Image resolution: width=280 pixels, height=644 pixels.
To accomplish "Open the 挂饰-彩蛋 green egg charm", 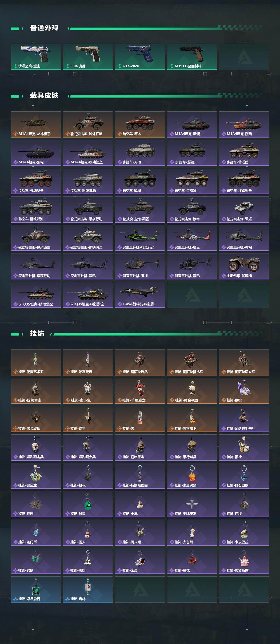I will point(88,505).
